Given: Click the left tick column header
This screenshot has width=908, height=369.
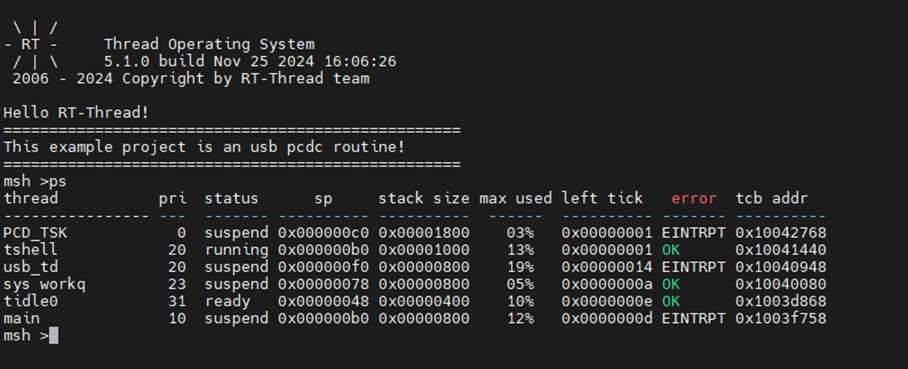Looking at the screenshot, I should click(x=602, y=199).
